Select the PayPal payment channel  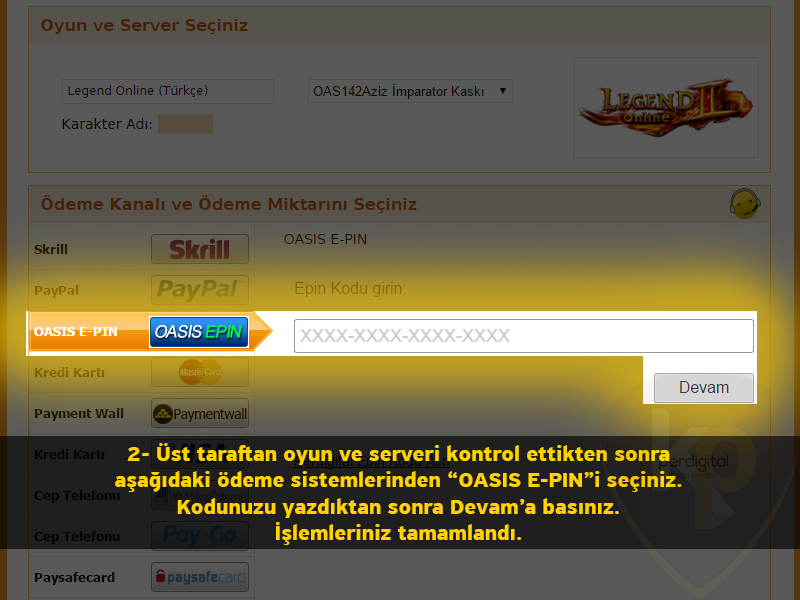tap(141, 290)
